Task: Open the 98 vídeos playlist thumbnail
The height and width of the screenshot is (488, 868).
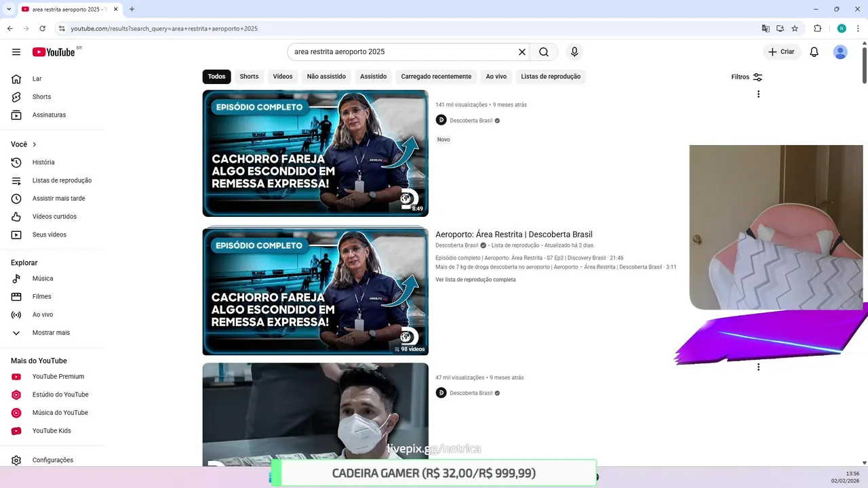Action: click(x=315, y=291)
